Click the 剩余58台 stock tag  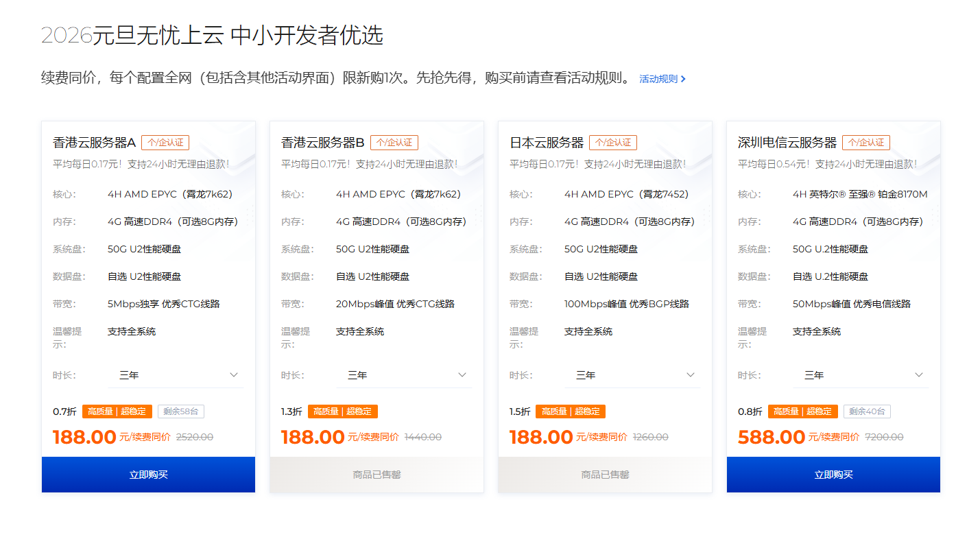coord(181,411)
